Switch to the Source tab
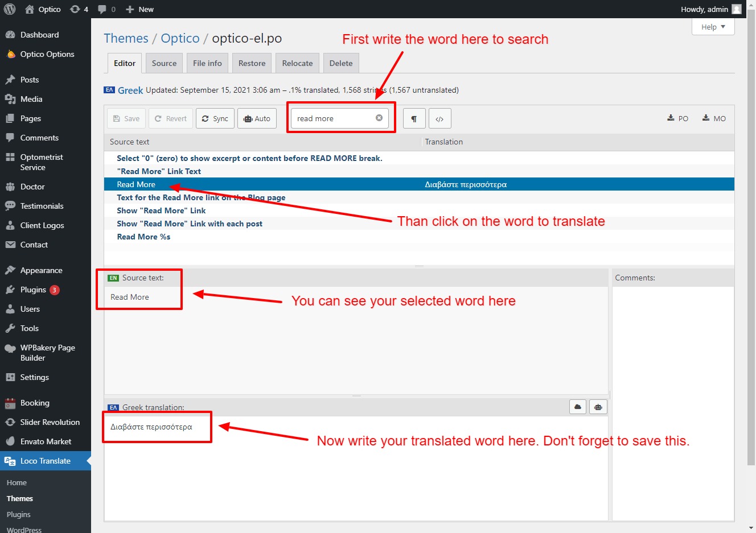756x533 pixels. coord(164,63)
